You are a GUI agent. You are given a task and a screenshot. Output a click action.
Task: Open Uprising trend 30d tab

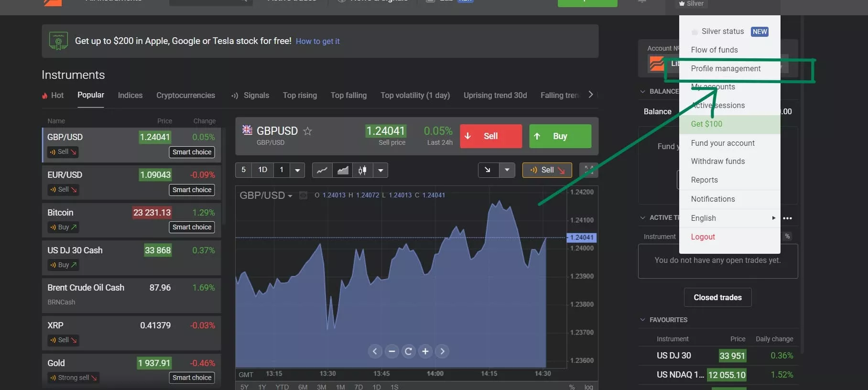coord(495,95)
